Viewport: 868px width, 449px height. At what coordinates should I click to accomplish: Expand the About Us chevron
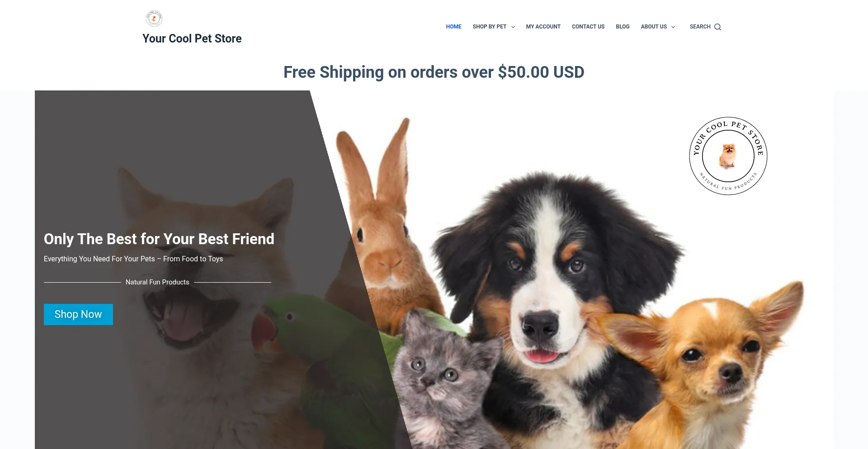[673, 27]
